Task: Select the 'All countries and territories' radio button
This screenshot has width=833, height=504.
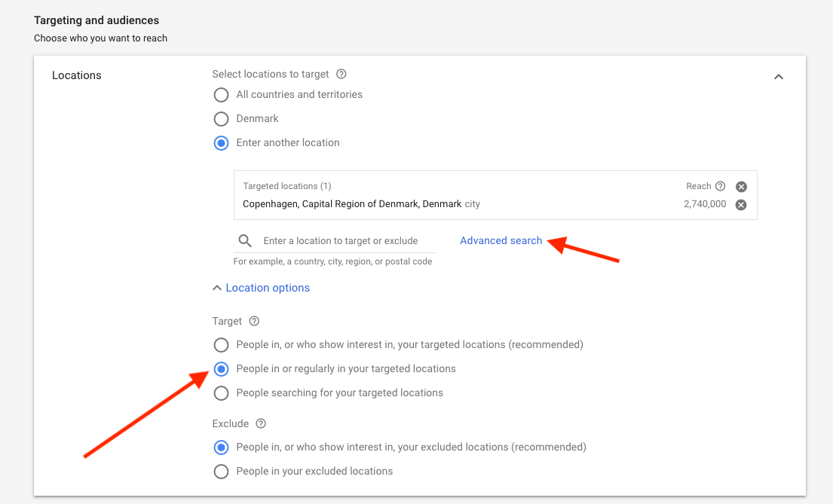Action: tap(221, 95)
